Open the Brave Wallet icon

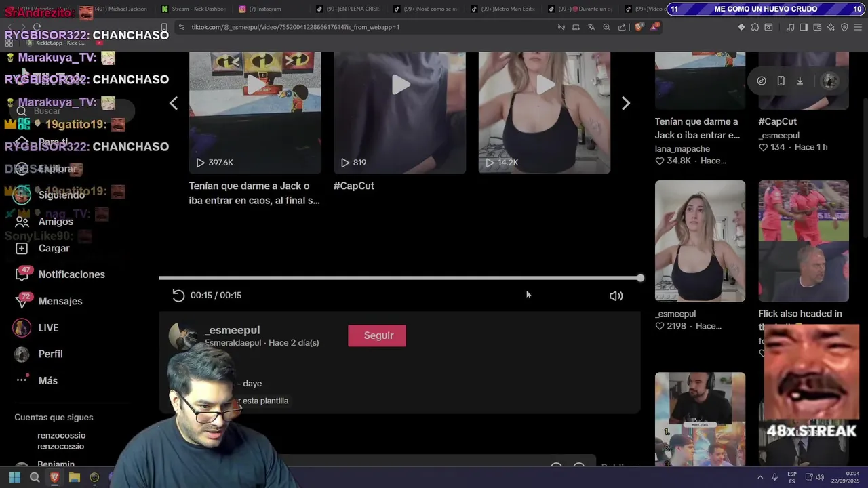point(817,27)
